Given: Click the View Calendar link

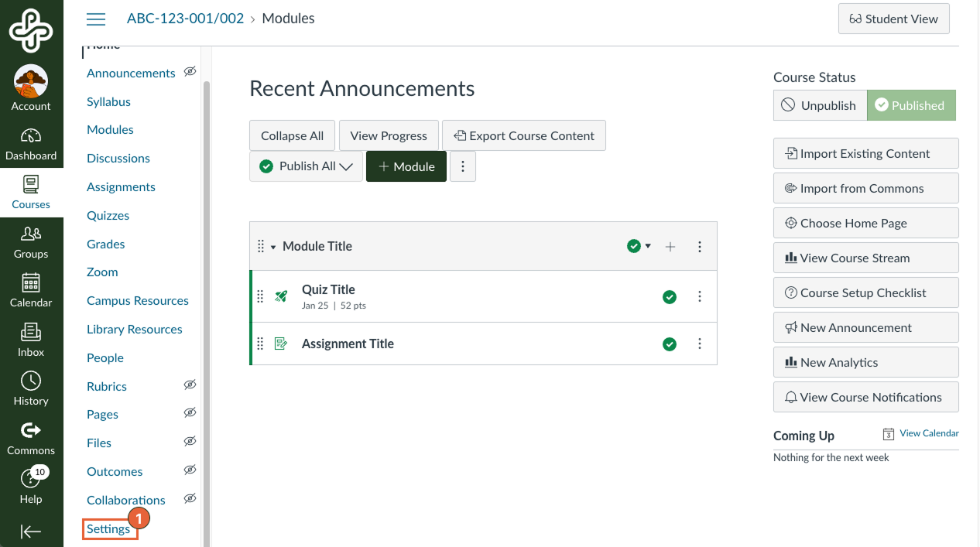Looking at the screenshot, I should click(x=929, y=433).
